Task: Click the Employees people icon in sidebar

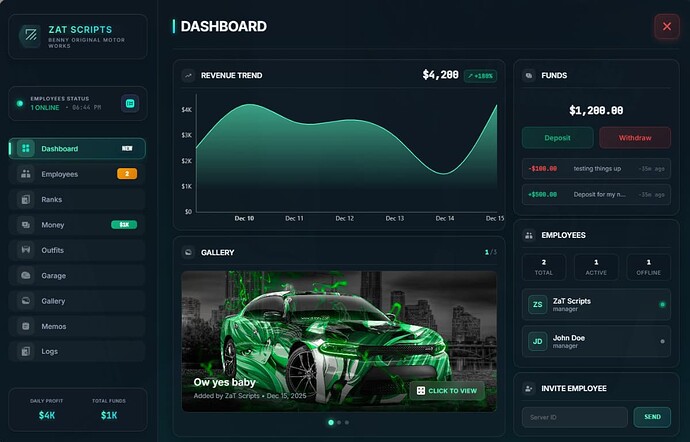Action: pos(26,174)
